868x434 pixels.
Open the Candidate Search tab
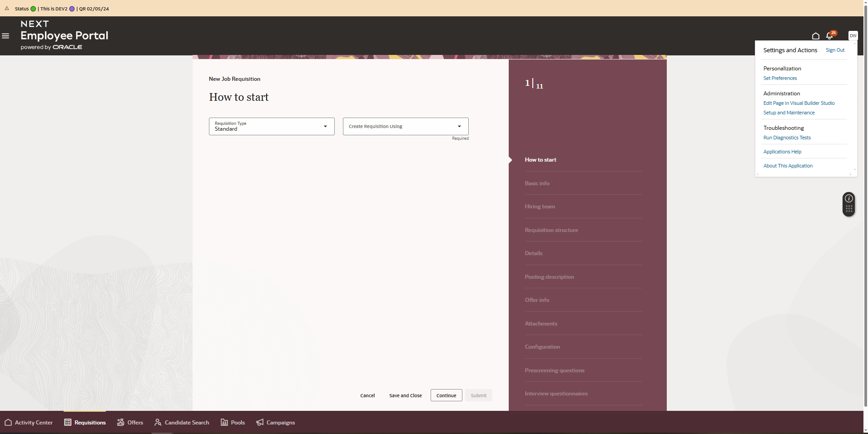(x=182, y=423)
